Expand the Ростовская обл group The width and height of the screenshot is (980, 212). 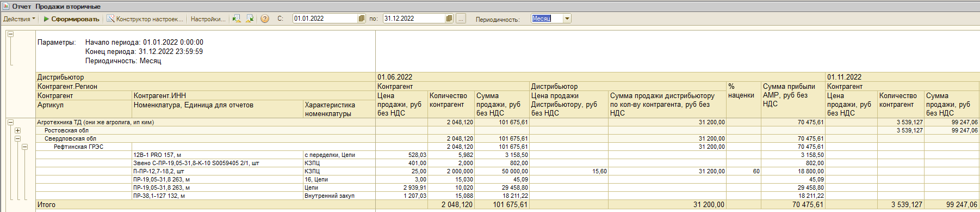point(17,131)
